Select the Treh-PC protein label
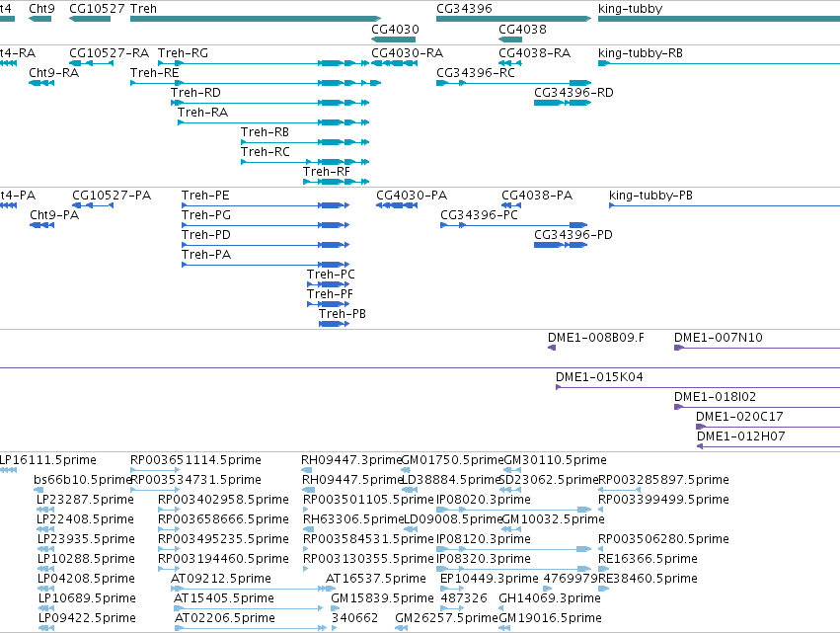Image resolution: width=840 pixels, height=633 pixels. [x=331, y=275]
